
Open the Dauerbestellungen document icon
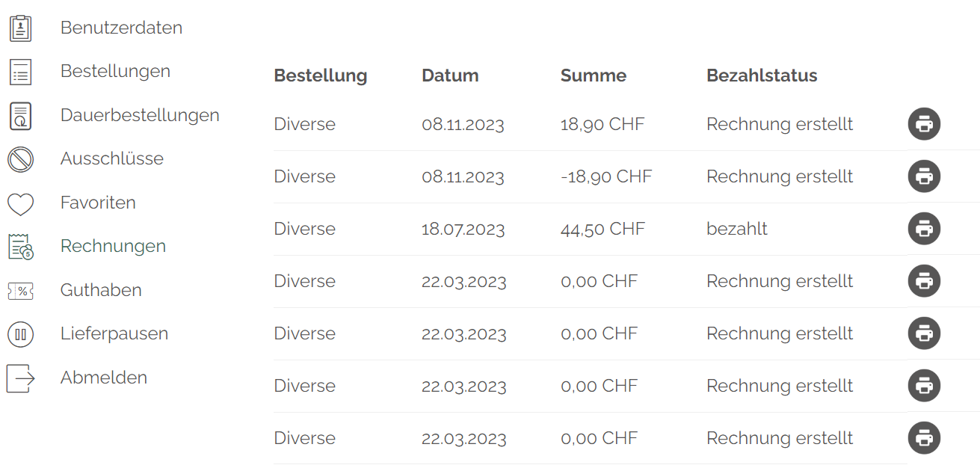(21, 115)
